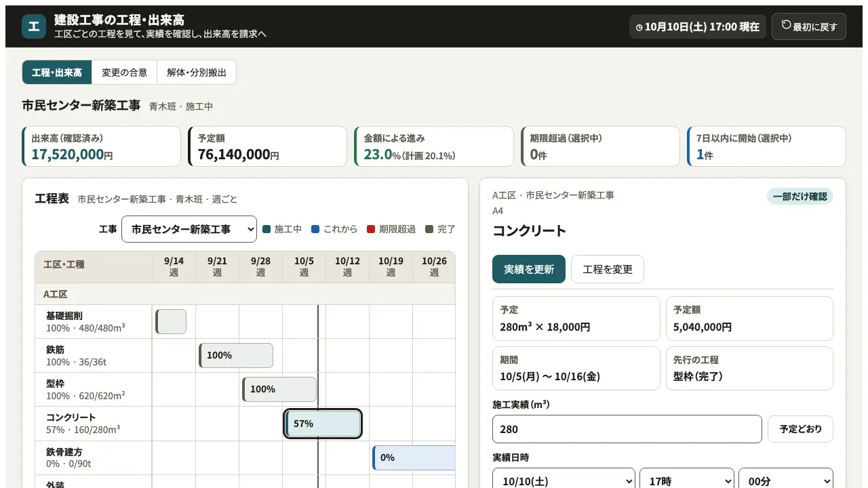This screenshot has width=868, height=488.
Task: Open the 10/10(土) date dropdown
Action: pyautogui.click(x=564, y=481)
